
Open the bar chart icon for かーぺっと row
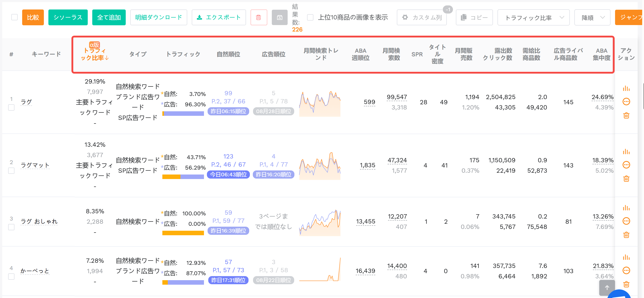626,257
